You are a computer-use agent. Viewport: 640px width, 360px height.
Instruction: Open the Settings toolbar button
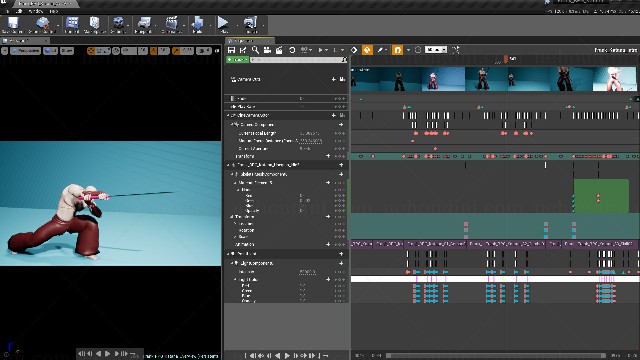pos(118,25)
